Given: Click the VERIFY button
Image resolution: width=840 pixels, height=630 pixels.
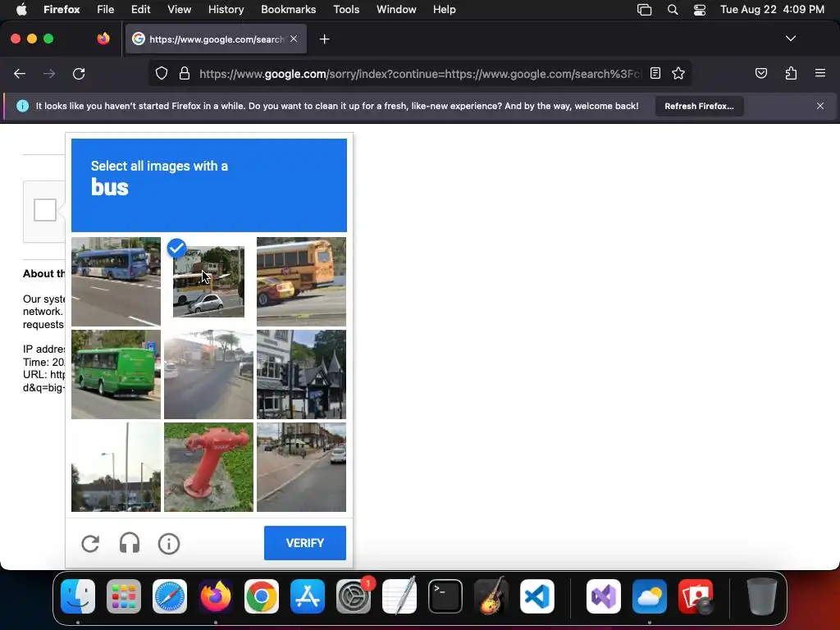Looking at the screenshot, I should click(x=305, y=543).
